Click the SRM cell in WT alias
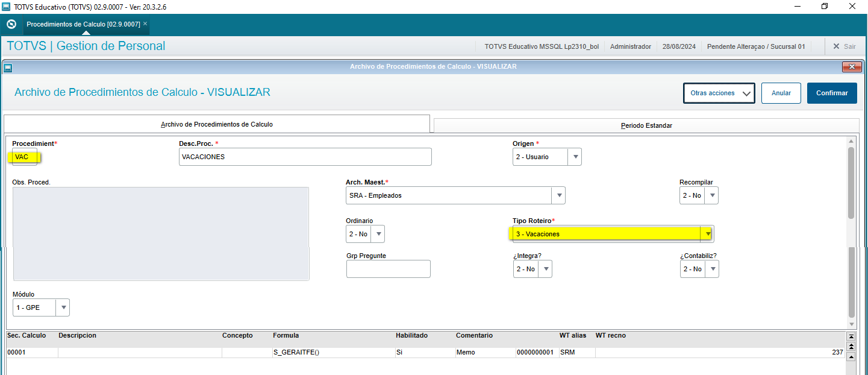 pos(577,353)
